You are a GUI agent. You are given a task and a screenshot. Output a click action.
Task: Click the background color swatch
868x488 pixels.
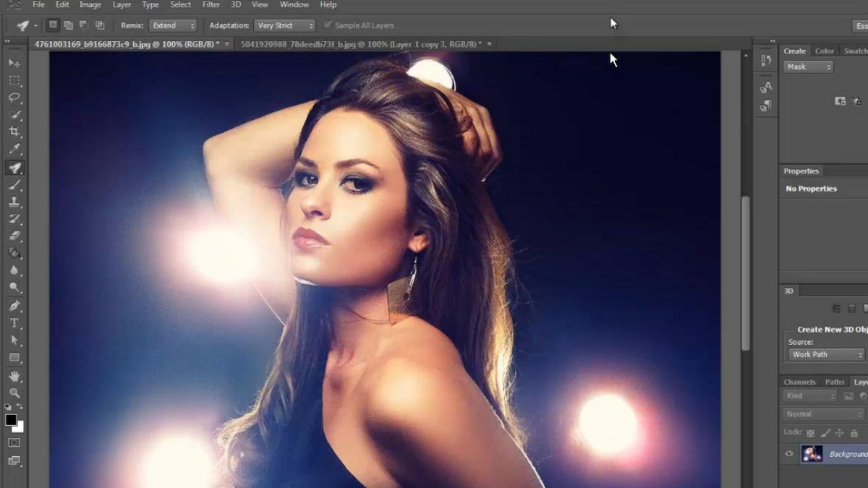20,428
